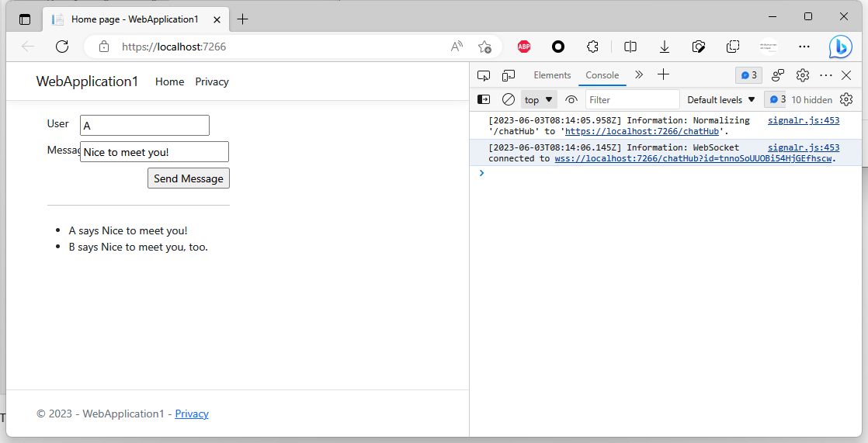Image resolution: width=868 pixels, height=443 pixels.
Task: Start a web capture screenshot
Action: (733, 47)
